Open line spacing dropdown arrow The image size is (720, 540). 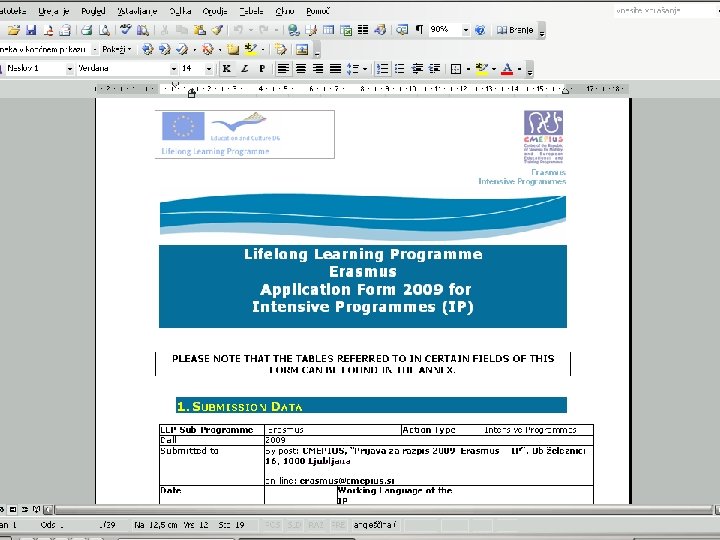(x=365, y=69)
